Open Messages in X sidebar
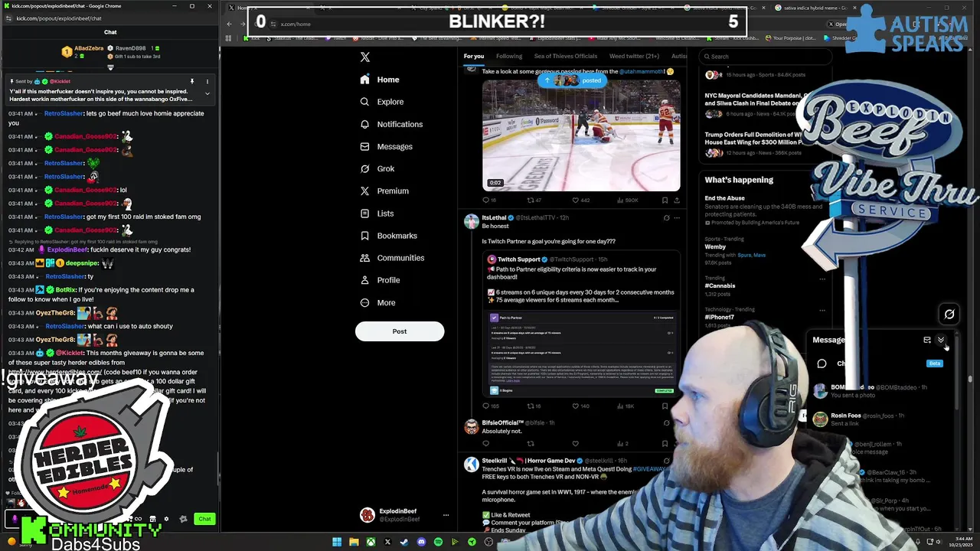This screenshot has height=551, width=980. click(x=386, y=146)
